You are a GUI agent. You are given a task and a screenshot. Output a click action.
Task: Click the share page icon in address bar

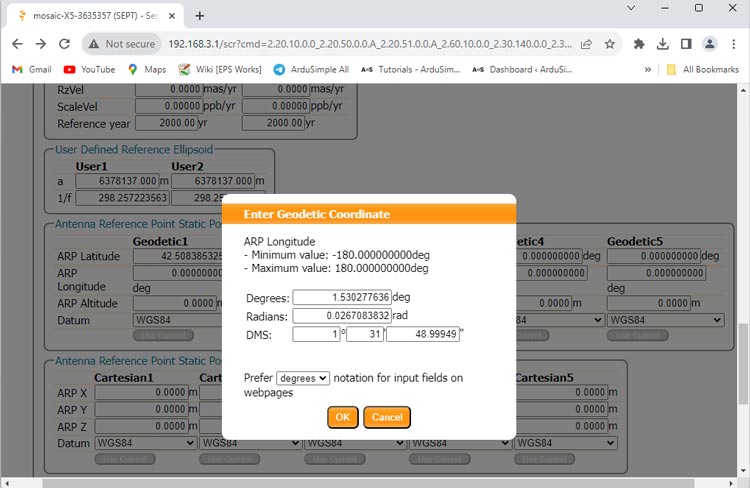coord(585,44)
